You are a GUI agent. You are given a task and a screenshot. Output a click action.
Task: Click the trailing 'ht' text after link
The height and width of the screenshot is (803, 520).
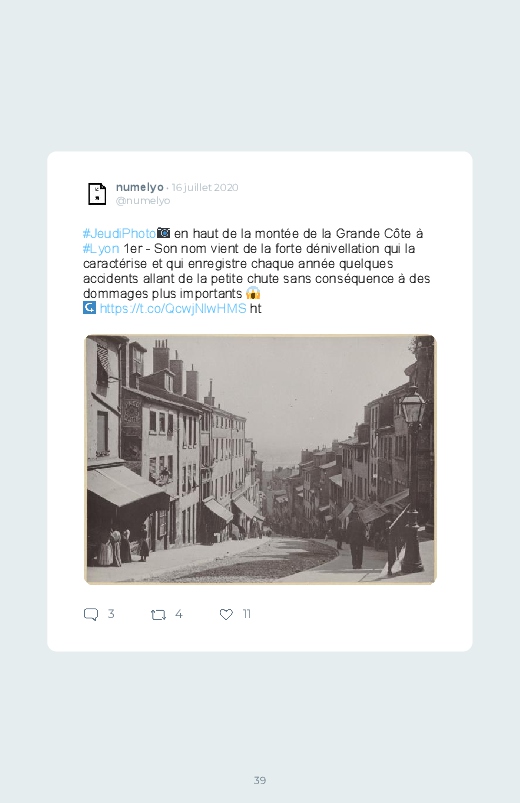coord(256,308)
